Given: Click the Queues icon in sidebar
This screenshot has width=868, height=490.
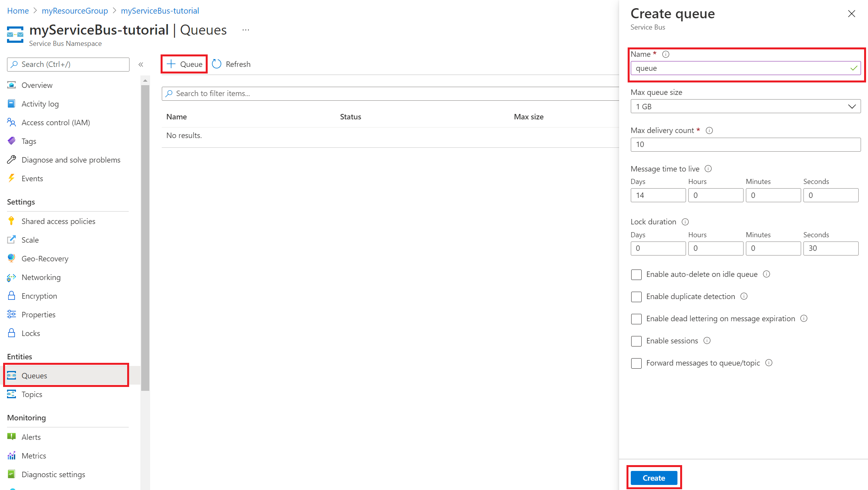Looking at the screenshot, I should pos(11,376).
